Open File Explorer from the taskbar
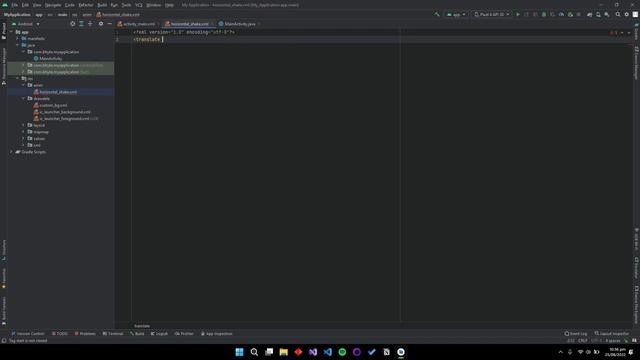Screen dimensions: 640x360 [x=283, y=352]
